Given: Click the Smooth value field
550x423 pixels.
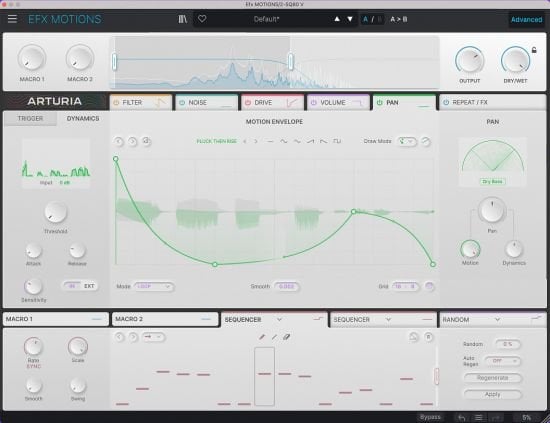Looking at the screenshot, I should tap(287, 287).
